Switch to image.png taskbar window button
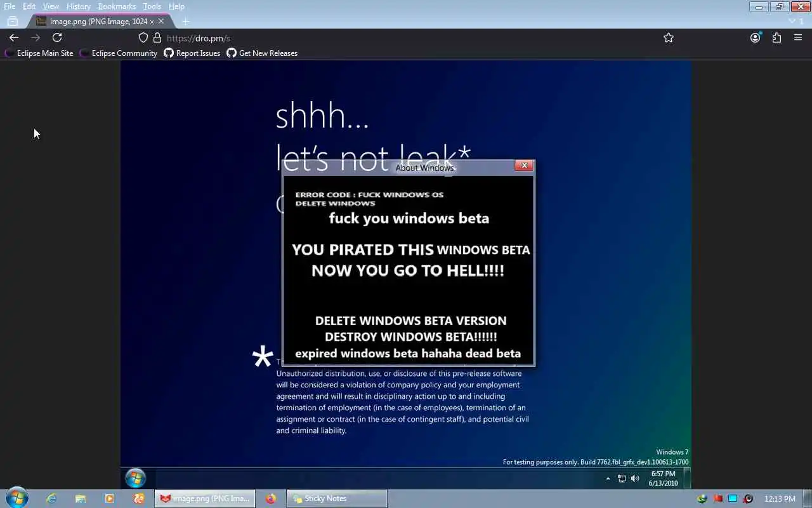Screen dimensions: 812x508 205,498
